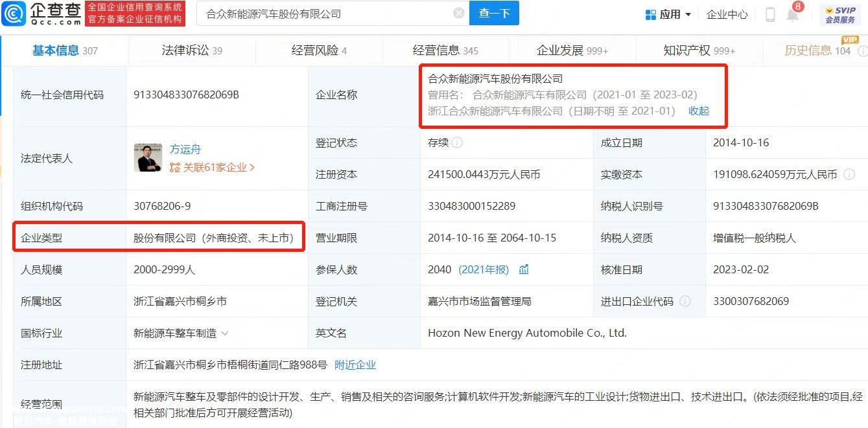Click former name 浙江合众新能源汽车有限公司

point(495,111)
